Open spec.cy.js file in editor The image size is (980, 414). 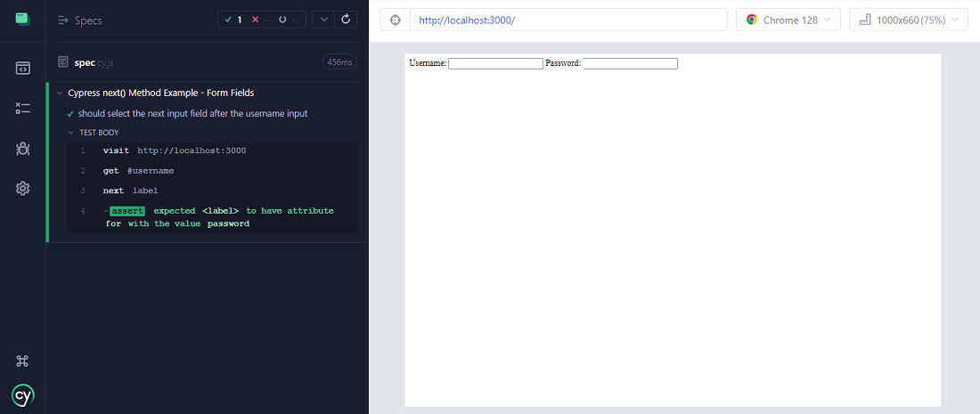point(94,61)
